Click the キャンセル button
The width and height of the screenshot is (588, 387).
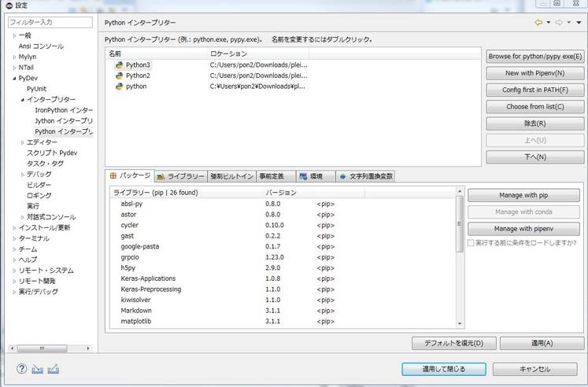(x=534, y=369)
